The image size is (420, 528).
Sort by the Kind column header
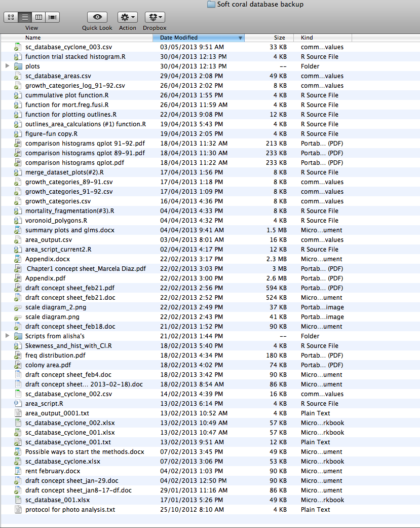323,38
